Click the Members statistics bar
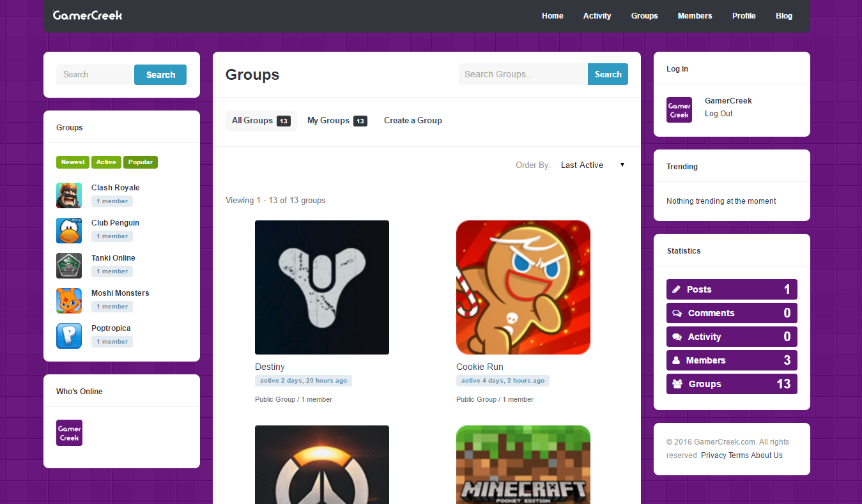This screenshot has height=504, width=862. pos(732,360)
